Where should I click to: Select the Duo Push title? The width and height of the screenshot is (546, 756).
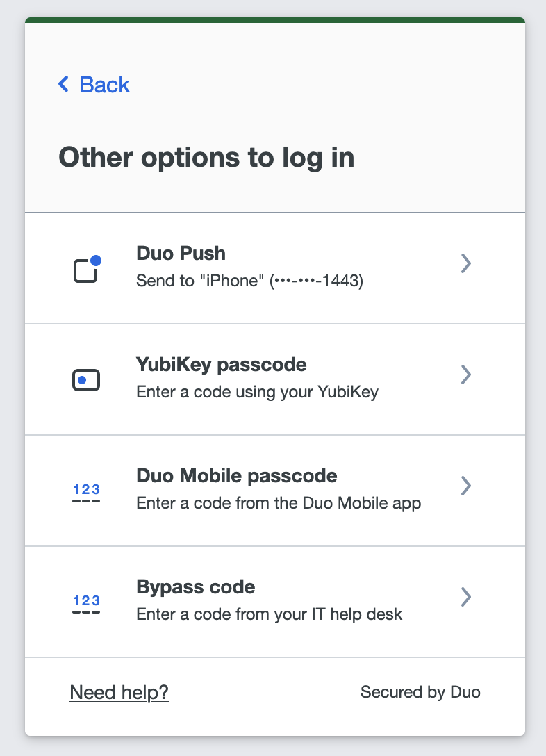181,254
